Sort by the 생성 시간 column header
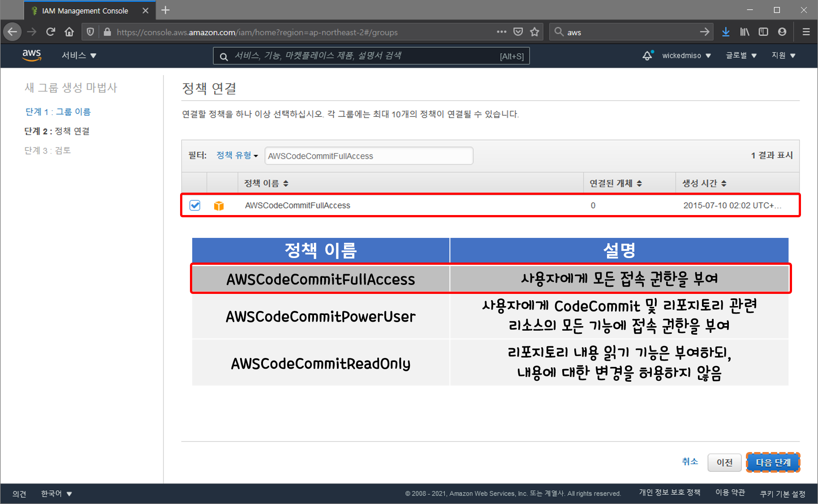Viewport: 818px width, 504px height. (x=704, y=183)
